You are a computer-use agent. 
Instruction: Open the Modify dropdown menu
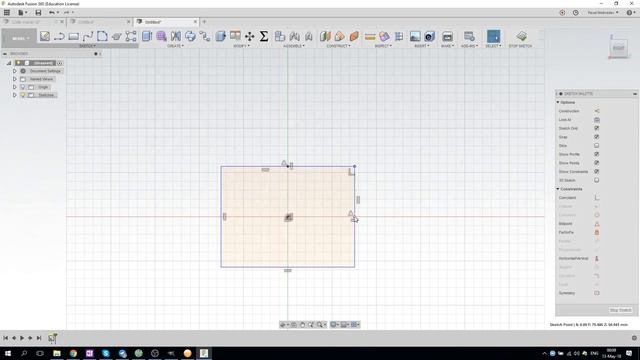click(241, 46)
